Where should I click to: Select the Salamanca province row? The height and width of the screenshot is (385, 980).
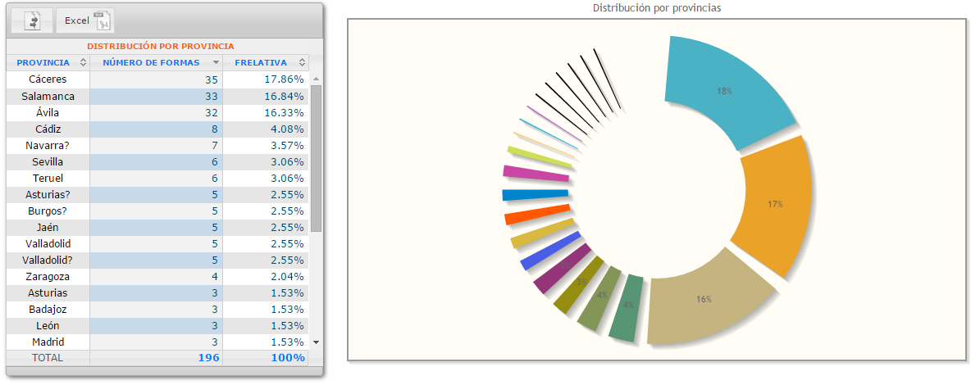coord(48,96)
